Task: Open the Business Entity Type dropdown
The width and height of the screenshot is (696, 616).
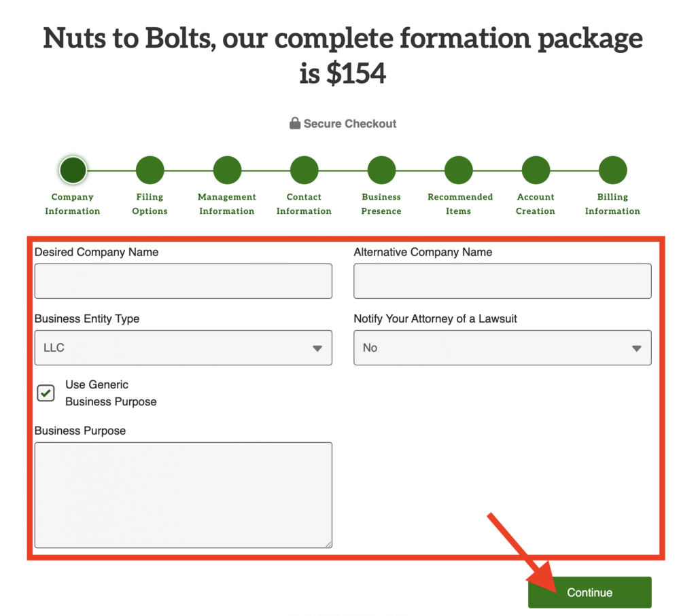Action: pos(183,348)
